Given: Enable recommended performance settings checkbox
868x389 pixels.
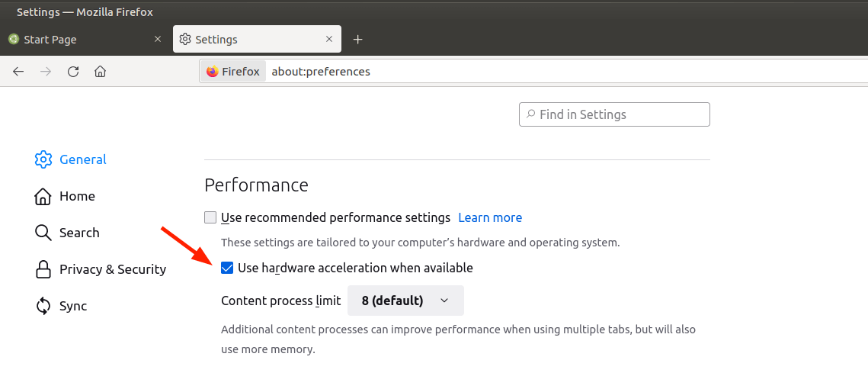Looking at the screenshot, I should pyautogui.click(x=211, y=218).
